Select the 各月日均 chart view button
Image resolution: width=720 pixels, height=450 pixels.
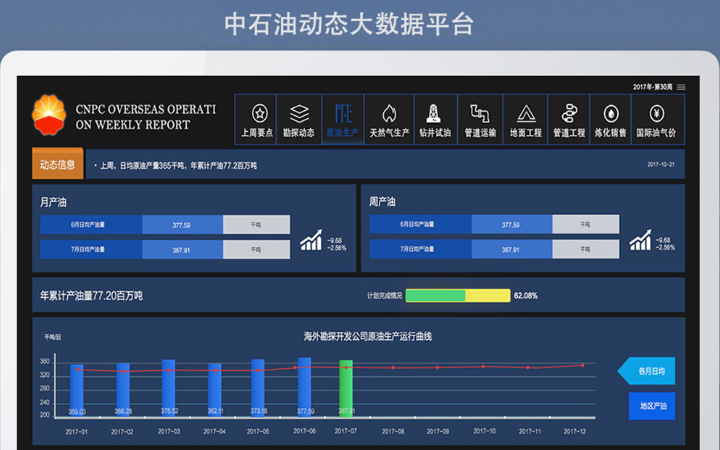click(x=647, y=371)
